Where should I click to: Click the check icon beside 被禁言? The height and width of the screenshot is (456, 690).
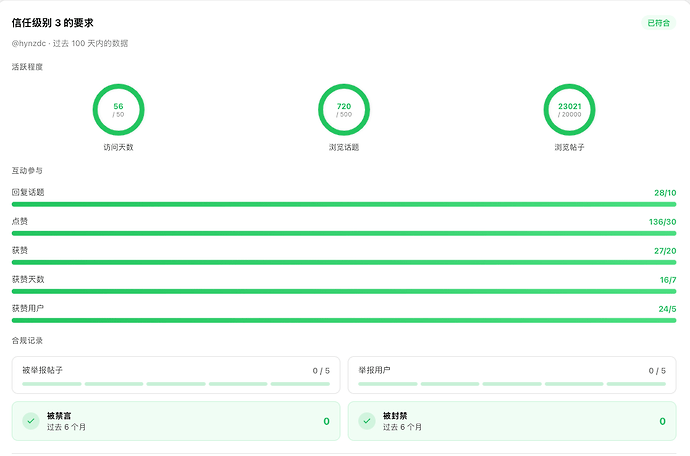[31, 421]
